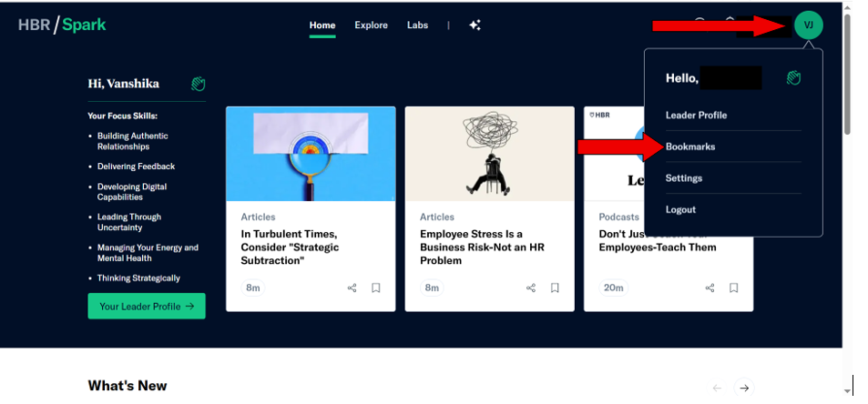Open Leader Profile in dropdown menu
Viewport: 868px width, 404px height.
click(x=696, y=116)
